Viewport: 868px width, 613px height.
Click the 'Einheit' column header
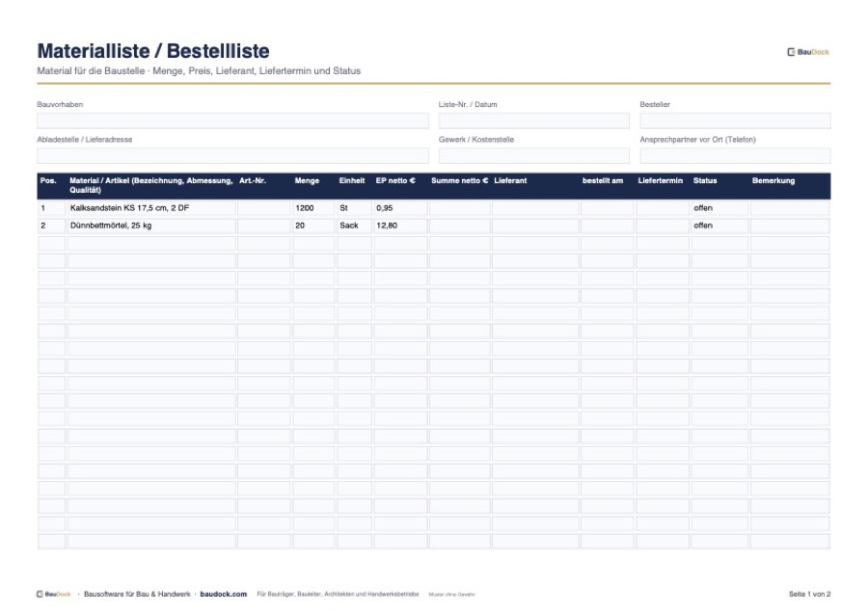click(351, 181)
